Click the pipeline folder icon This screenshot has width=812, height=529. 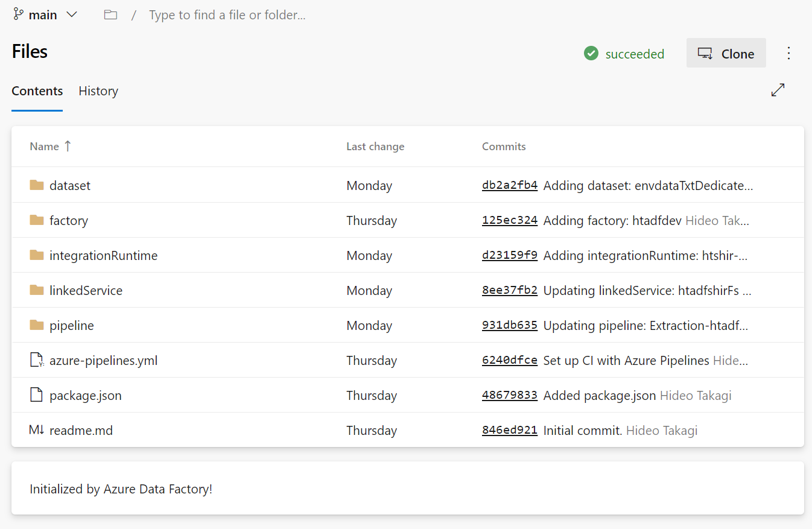(x=37, y=325)
